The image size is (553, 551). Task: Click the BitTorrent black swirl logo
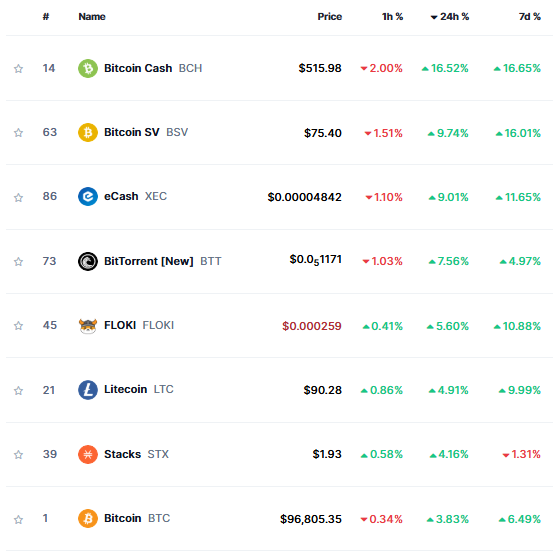(x=88, y=261)
